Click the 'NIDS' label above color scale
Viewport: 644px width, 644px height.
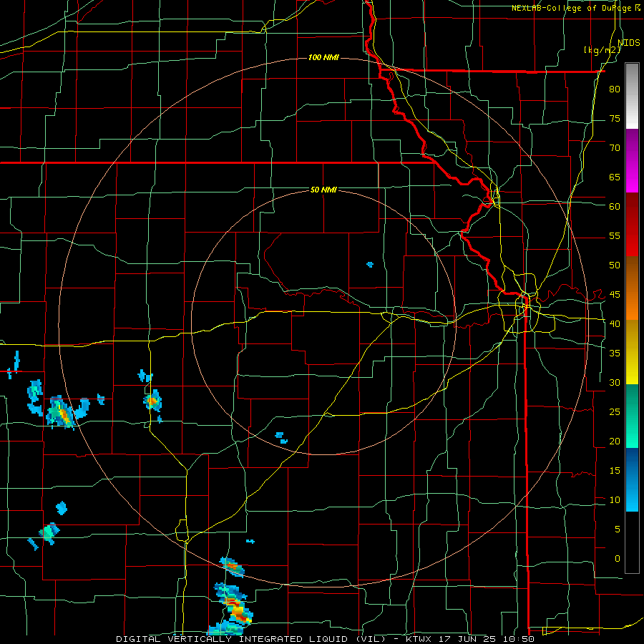click(x=628, y=42)
